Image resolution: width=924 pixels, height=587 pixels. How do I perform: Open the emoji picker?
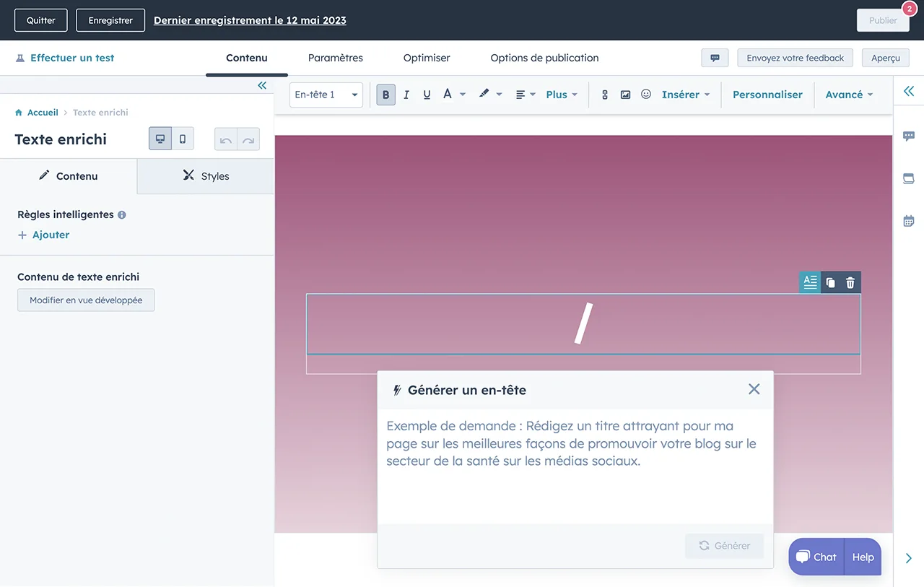tap(646, 95)
